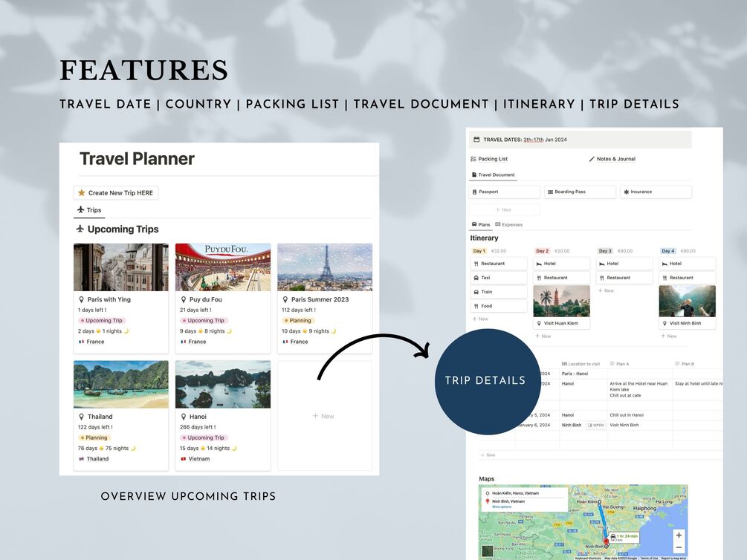Image resolution: width=747 pixels, height=560 pixels.
Task: Click the France flag on Paris with Ying card
Action: coord(82,342)
